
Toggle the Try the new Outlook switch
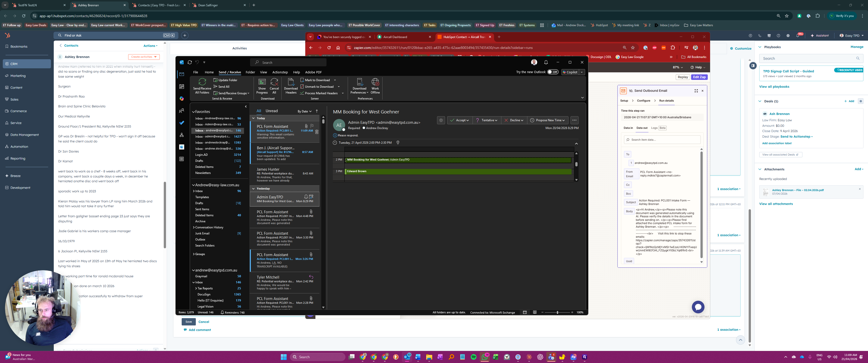tap(553, 72)
